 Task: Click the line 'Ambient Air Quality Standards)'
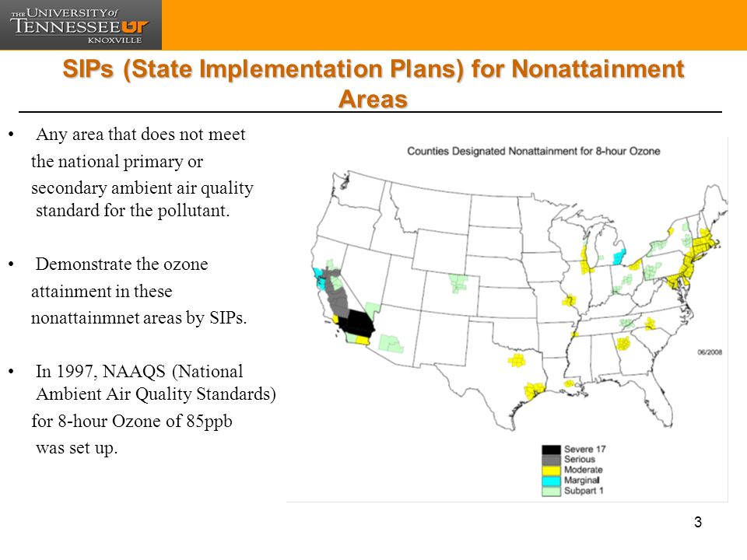coord(156,394)
